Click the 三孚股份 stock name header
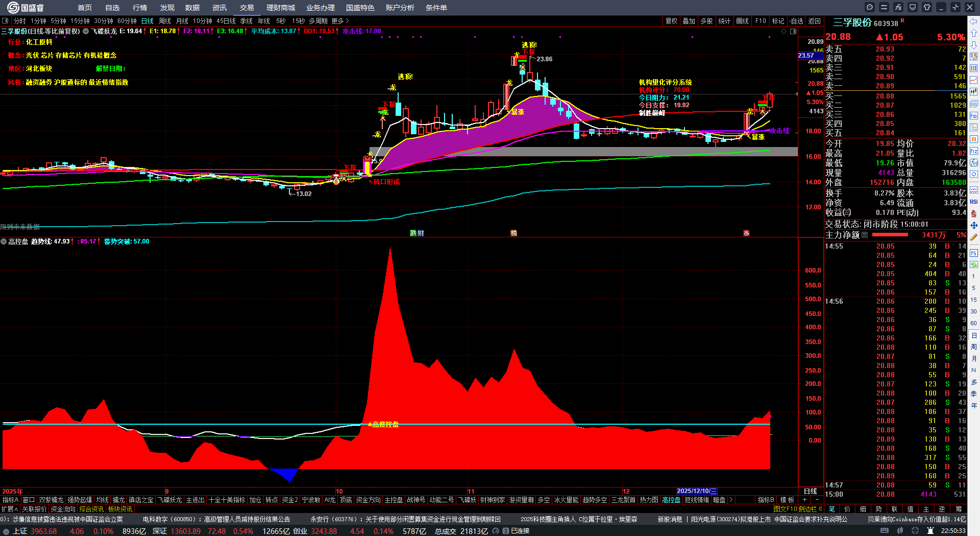The width and height of the screenshot is (980, 536). coord(852,22)
